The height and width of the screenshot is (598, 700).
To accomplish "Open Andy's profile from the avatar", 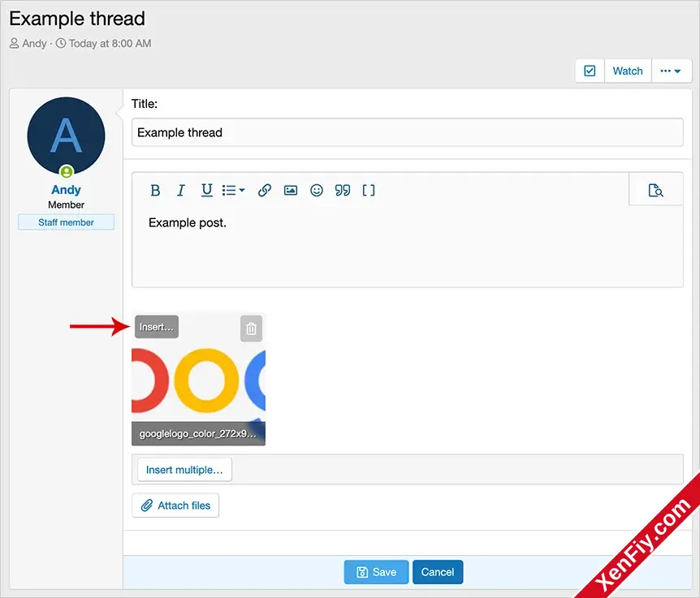I will tap(66, 136).
